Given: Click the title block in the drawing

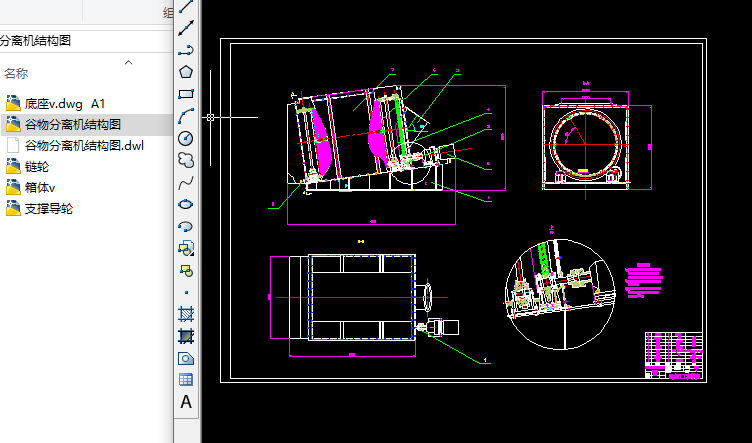Looking at the screenshot, I should 674,355.
